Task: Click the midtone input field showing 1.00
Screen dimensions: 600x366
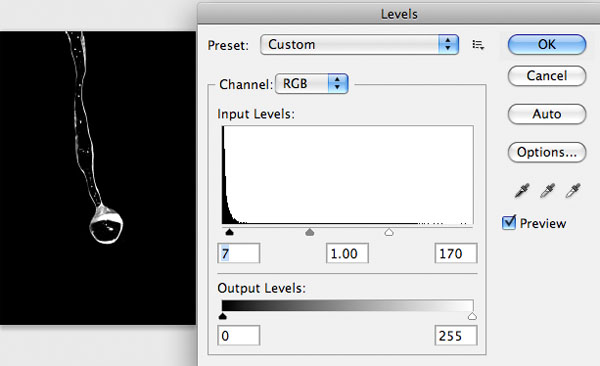Action: point(347,253)
